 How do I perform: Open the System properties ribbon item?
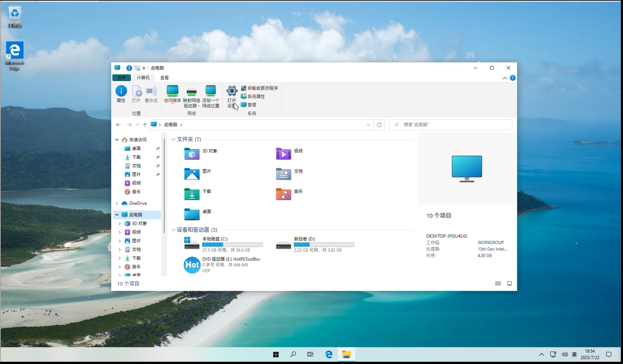coord(253,96)
